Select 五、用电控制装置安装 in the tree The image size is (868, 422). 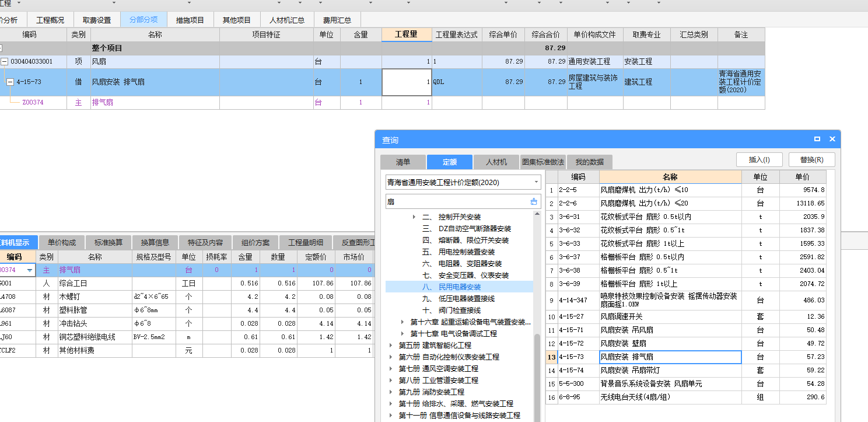pos(459,252)
